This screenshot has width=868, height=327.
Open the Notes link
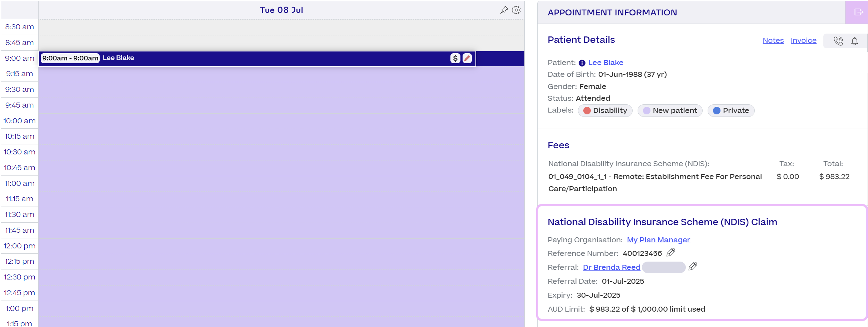tap(773, 40)
